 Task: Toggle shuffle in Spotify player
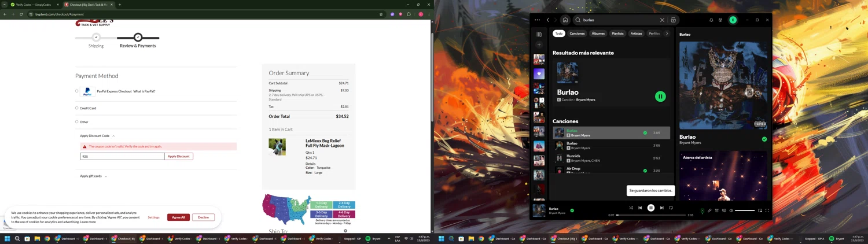click(631, 208)
